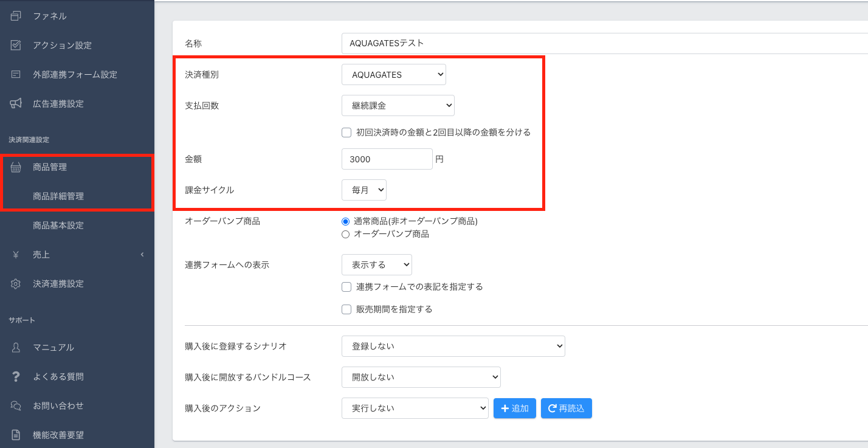Click the question mark FAQ icon
This screenshot has width=868, height=448.
[16, 377]
